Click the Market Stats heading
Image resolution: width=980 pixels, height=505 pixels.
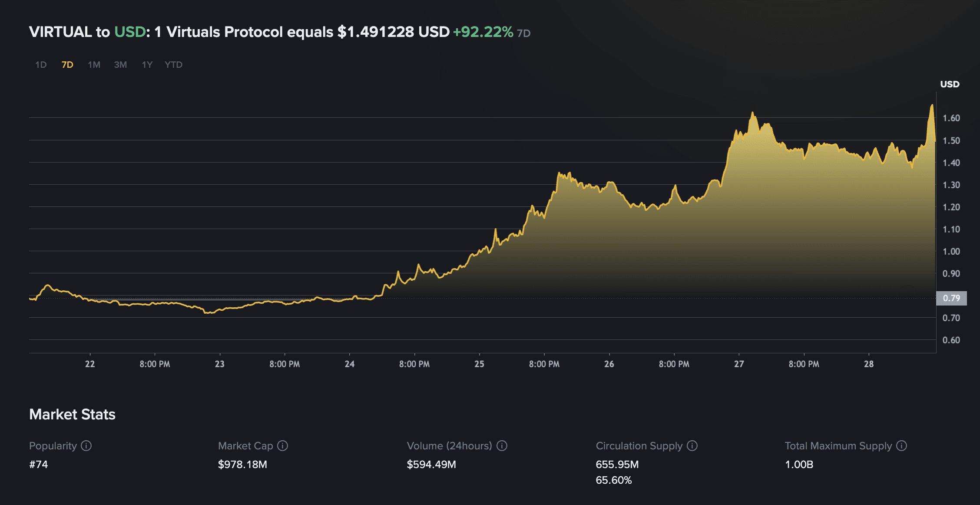pyautogui.click(x=72, y=414)
